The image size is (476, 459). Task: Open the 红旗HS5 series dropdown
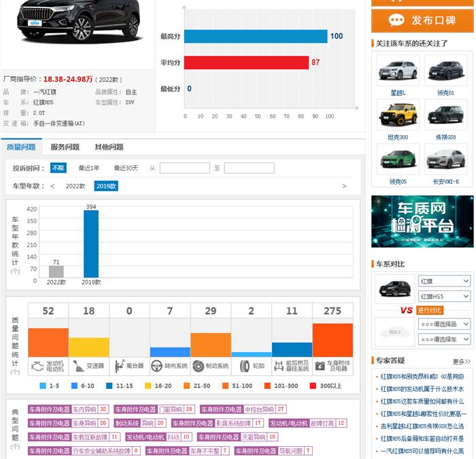point(445,296)
